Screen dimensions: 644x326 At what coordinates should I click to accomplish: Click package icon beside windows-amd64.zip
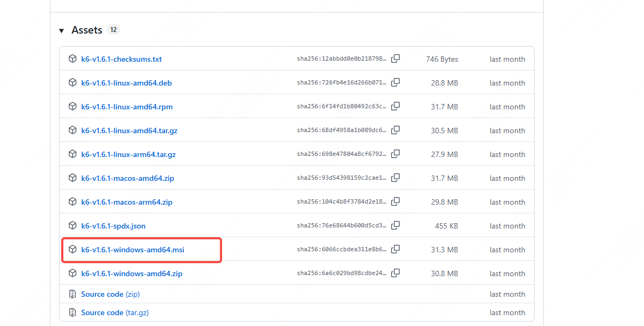pyautogui.click(x=73, y=273)
